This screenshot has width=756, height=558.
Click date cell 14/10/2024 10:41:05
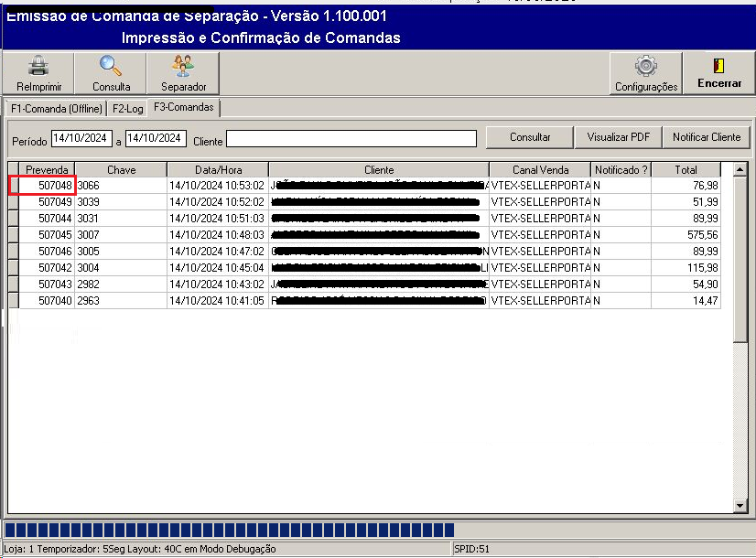pos(218,301)
